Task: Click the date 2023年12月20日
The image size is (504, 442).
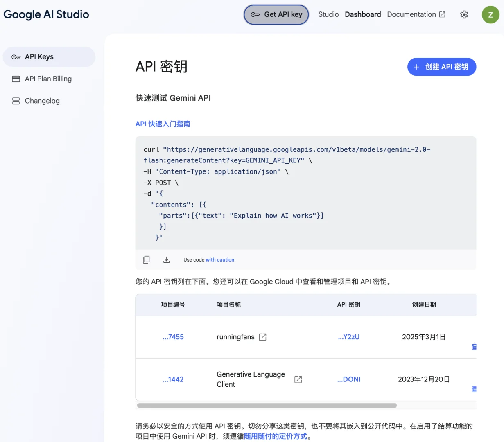Action: [x=424, y=379]
